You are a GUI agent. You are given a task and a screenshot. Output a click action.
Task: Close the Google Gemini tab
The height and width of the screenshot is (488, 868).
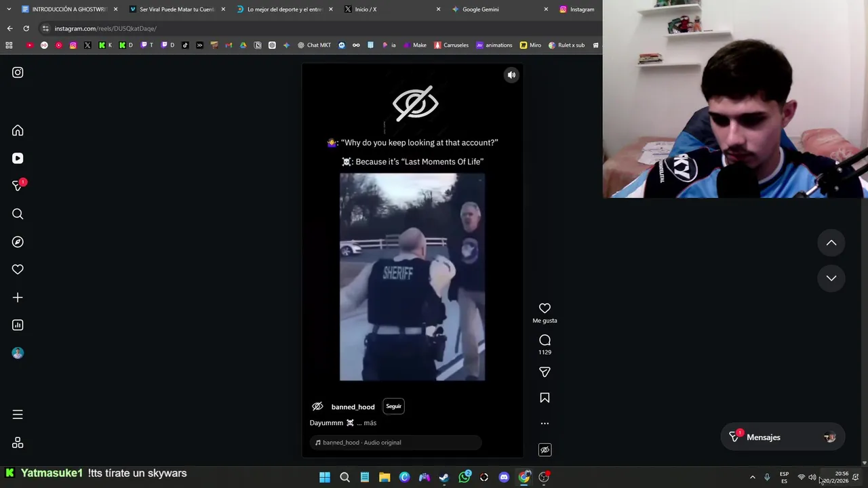point(546,9)
